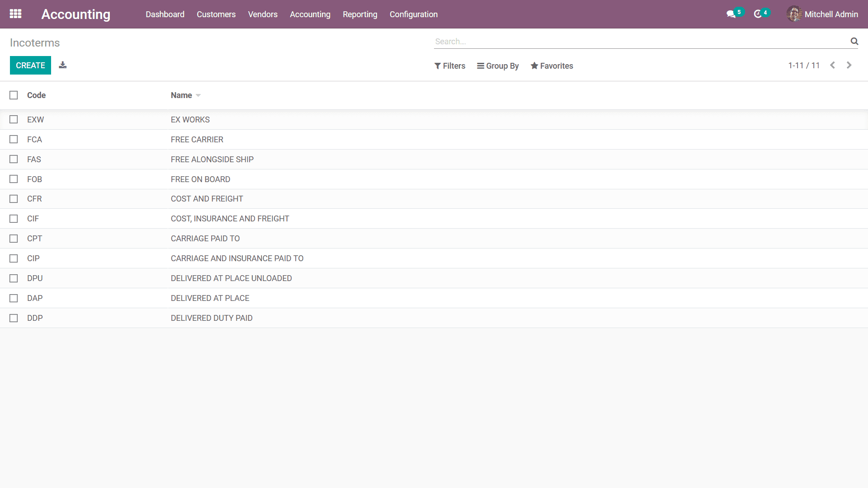This screenshot has width=868, height=488.
Task: Check the DPU row checkbox
Action: pyautogui.click(x=14, y=278)
